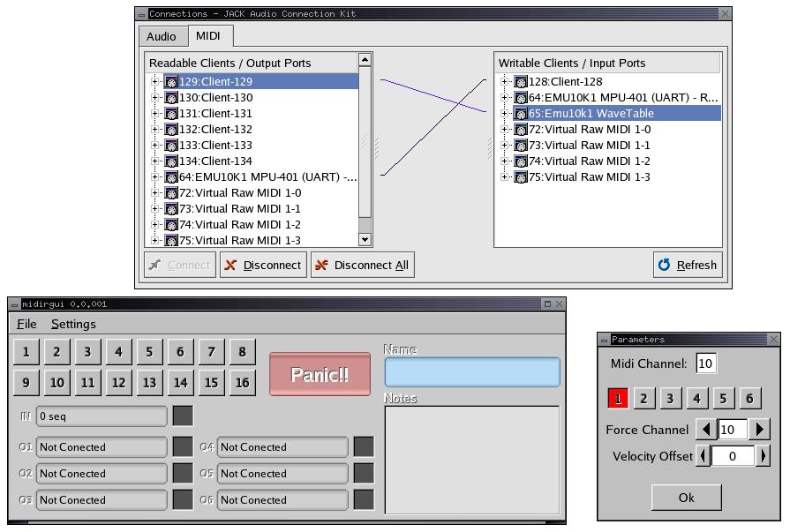The image size is (790, 532).
Task: Select red button 1 in Parameters
Action: 618,399
